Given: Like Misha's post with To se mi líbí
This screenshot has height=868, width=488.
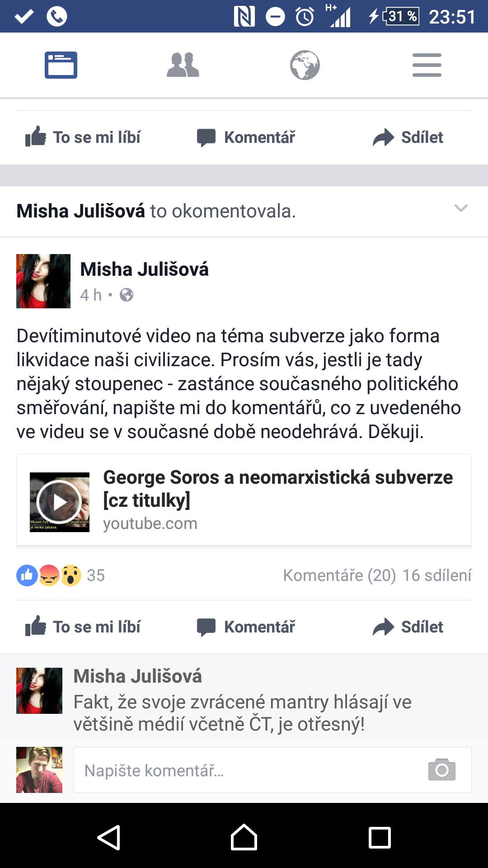Looking at the screenshot, I should pos(83,627).
